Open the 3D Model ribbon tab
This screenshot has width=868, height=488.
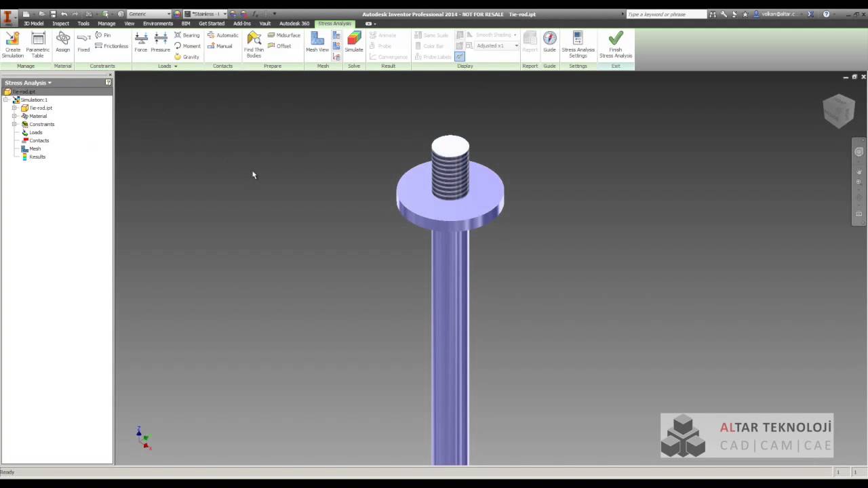point(33,23)
